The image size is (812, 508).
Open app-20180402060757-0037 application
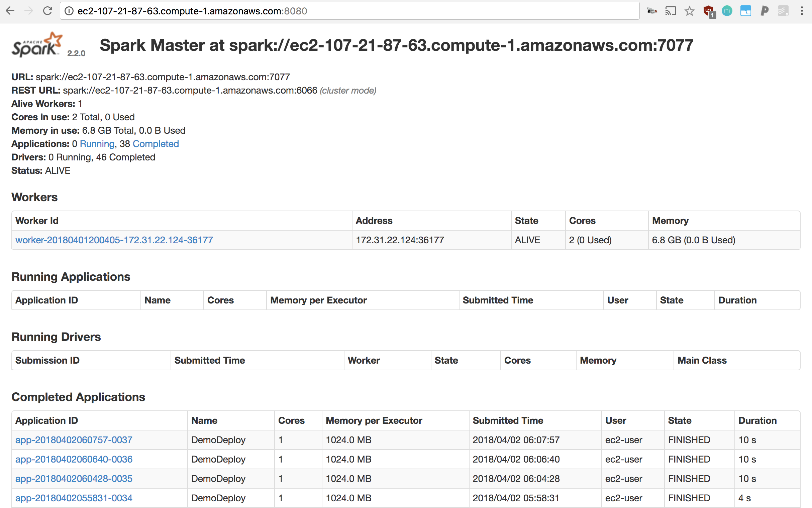click(x=74, y=440)
